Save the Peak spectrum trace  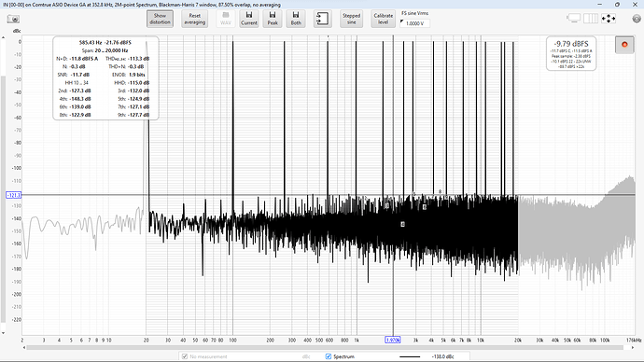pyautogui.click(x=273, y=19)
